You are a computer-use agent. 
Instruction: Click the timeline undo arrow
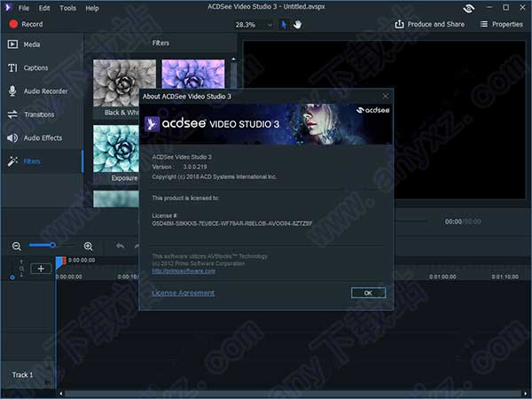120,246
